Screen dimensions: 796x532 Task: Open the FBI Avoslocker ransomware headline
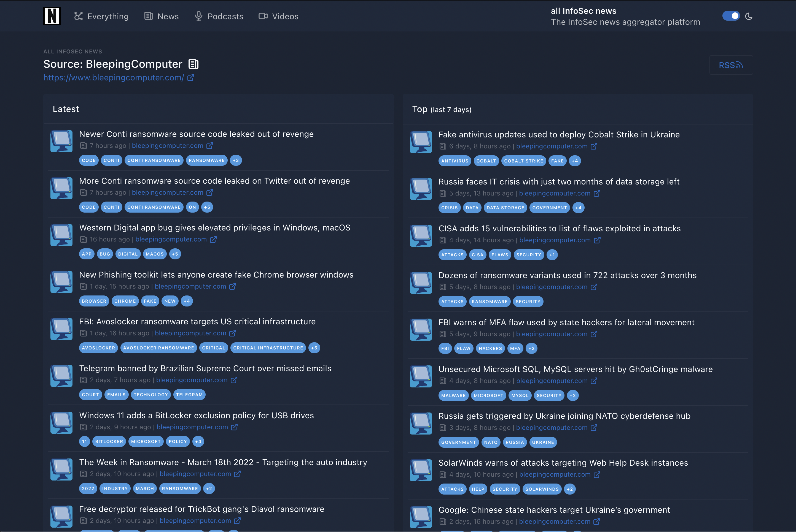pos(197,322)
